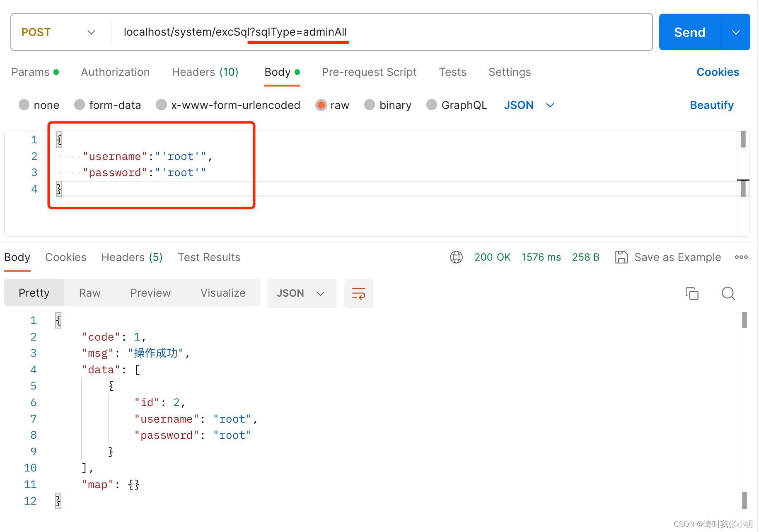The image size is (759, 532).
Task: Click the 258 B response size
Action: coord(586,257)
